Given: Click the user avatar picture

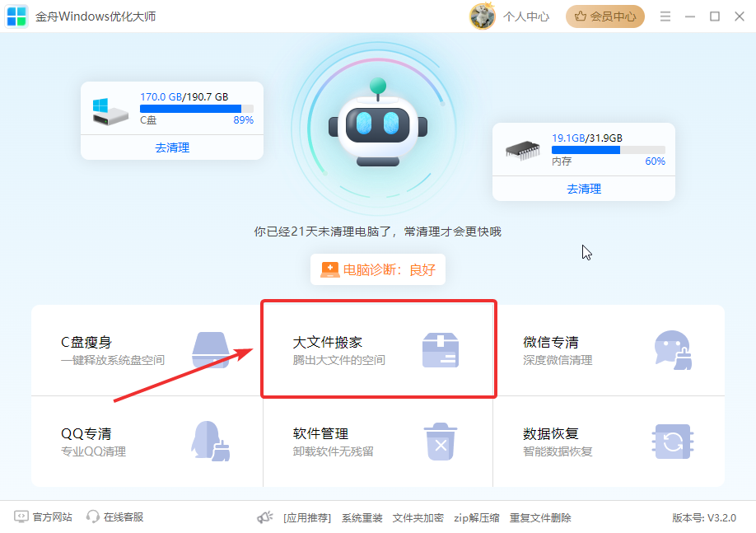Looking at the screenshot, I should pos(482,16).
